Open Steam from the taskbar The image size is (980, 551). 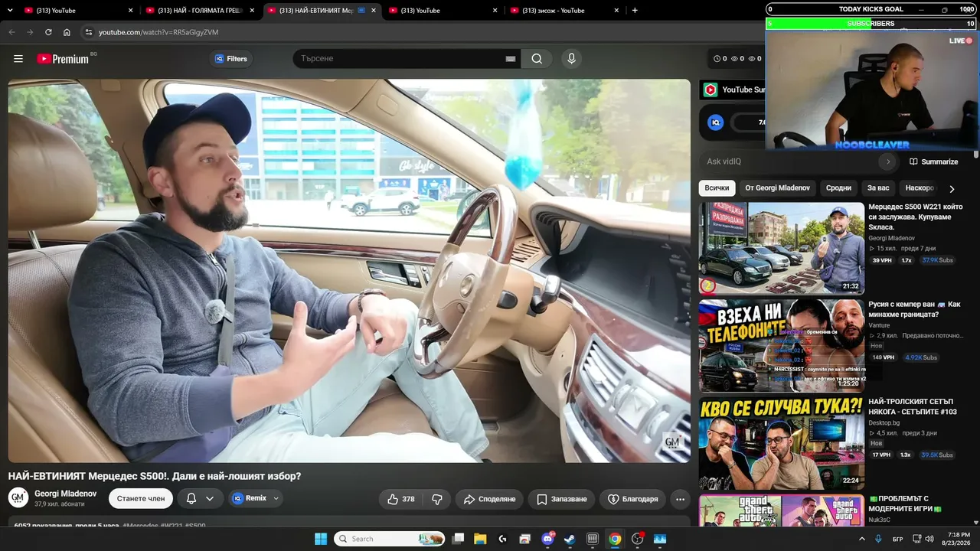[x=570, y=539]
